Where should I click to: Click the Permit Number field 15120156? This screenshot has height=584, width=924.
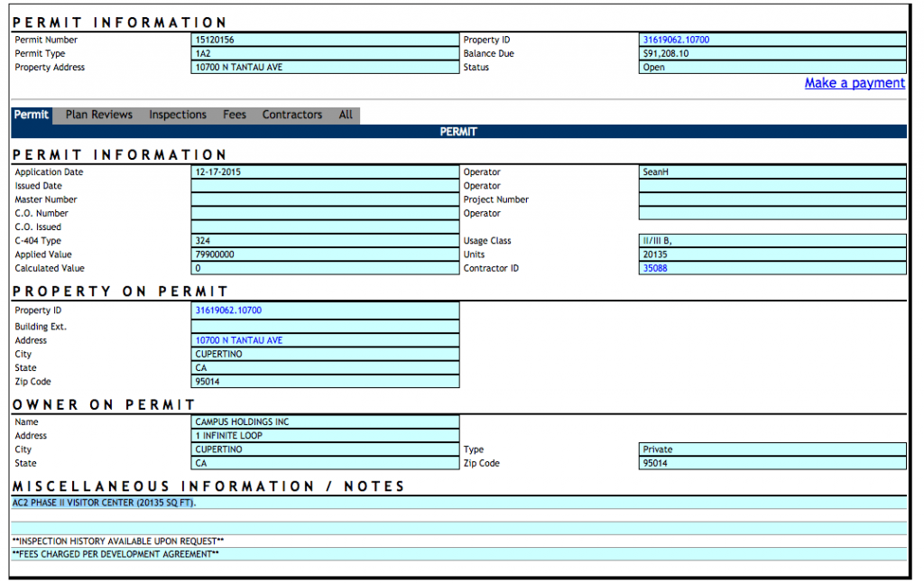pyautogui.click(x=325, y=40)
